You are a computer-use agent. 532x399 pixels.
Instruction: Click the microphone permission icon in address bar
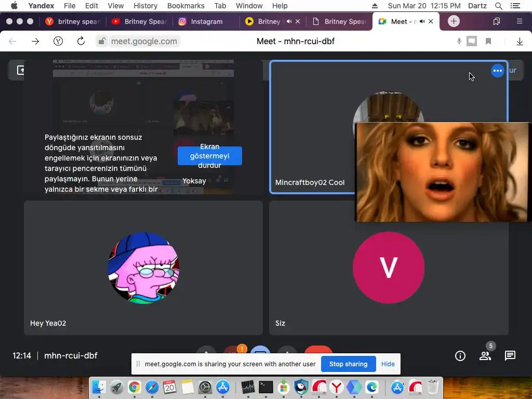pyautogui.click(x=459, y=42)
